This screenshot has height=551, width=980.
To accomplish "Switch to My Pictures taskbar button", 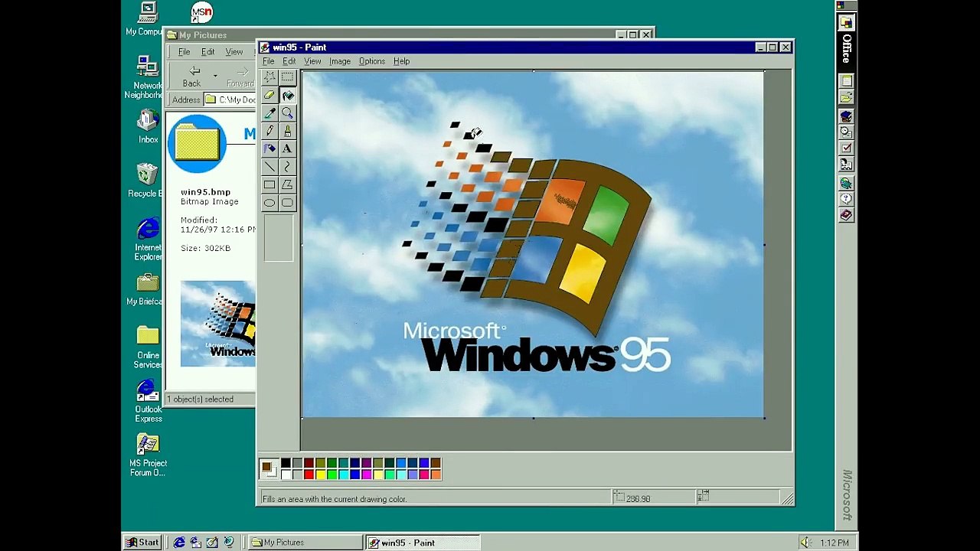I will [305, 543].
